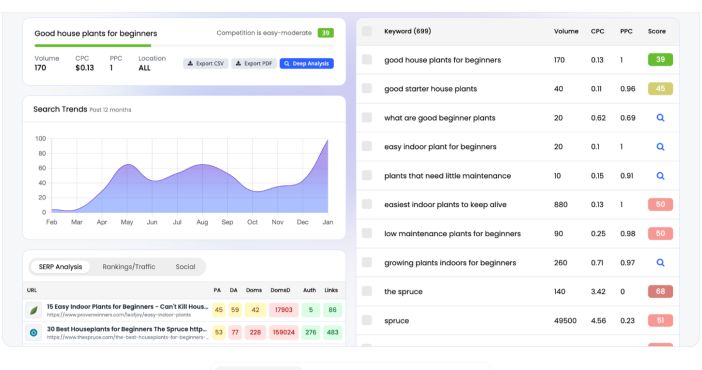
Task: Check the 'easy indoor plant for beginners' row
Action: [x=367, y=146]
